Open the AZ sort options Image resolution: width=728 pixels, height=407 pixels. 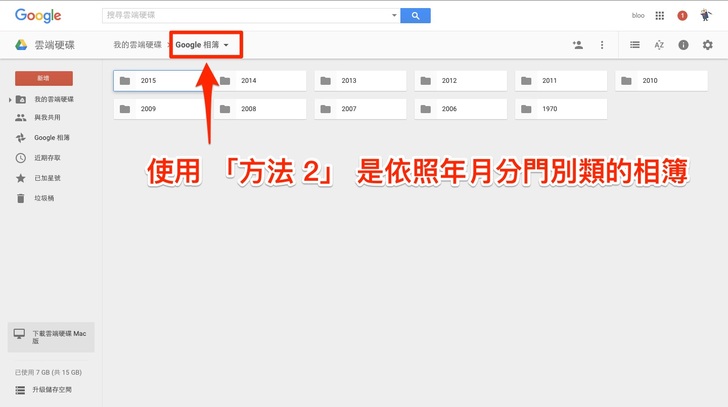coord(659,45)
